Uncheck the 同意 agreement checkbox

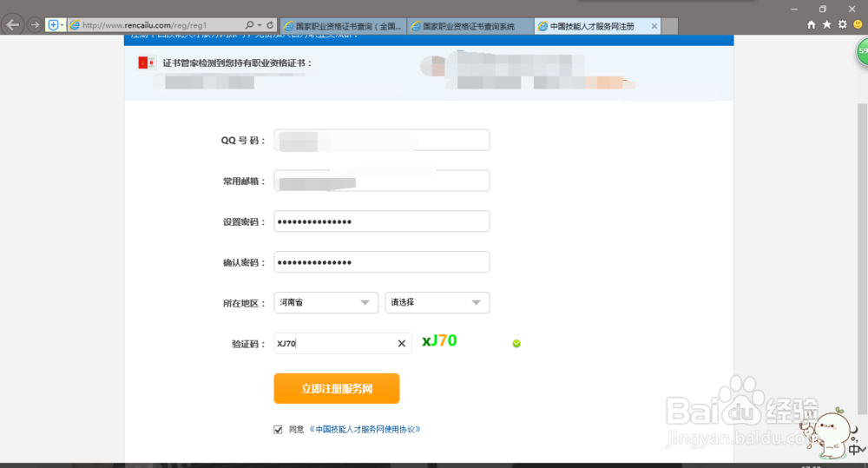pyautogui.click(x=278, y=429)
